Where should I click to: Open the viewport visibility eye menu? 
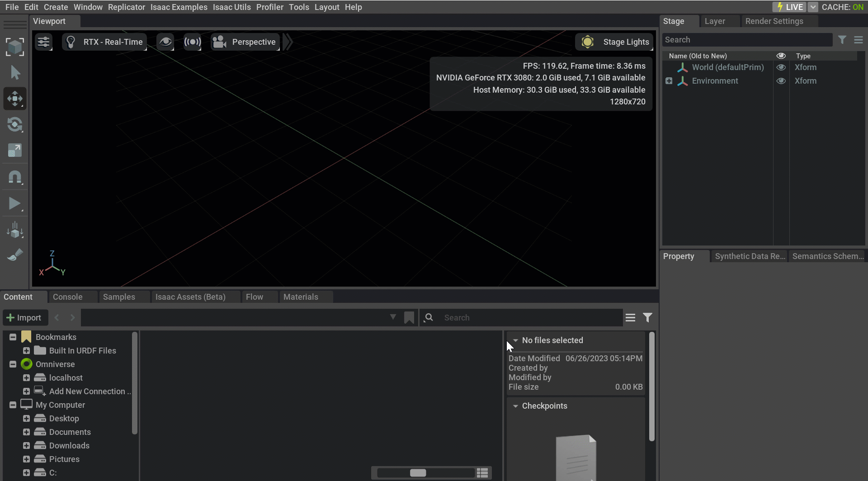click(x=165, y=42)
